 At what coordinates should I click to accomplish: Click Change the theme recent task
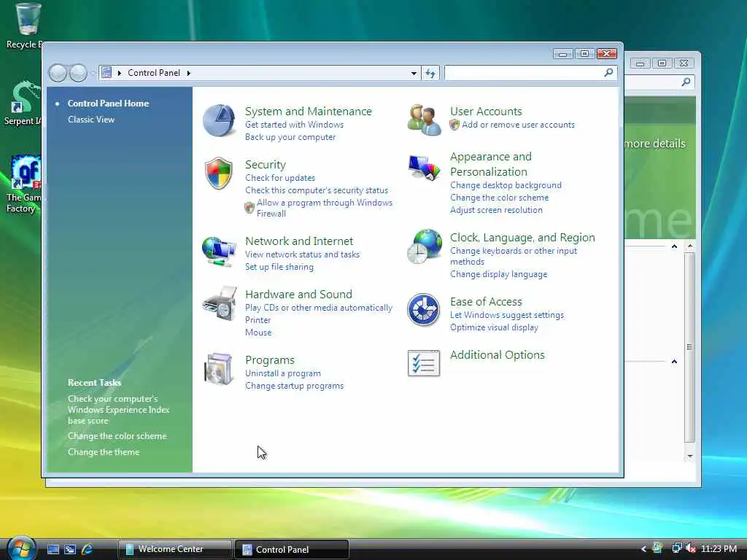coord(104,452)
